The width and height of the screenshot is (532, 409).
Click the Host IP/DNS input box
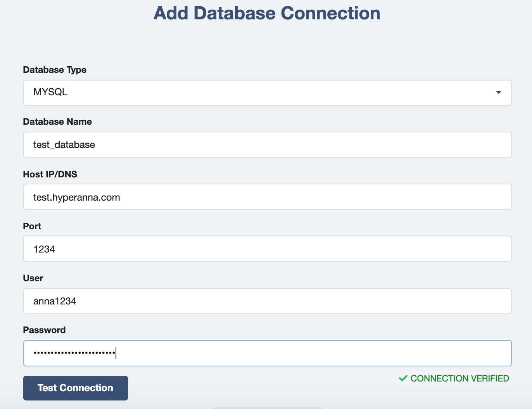pyautogui.click(x=268, y=197)
